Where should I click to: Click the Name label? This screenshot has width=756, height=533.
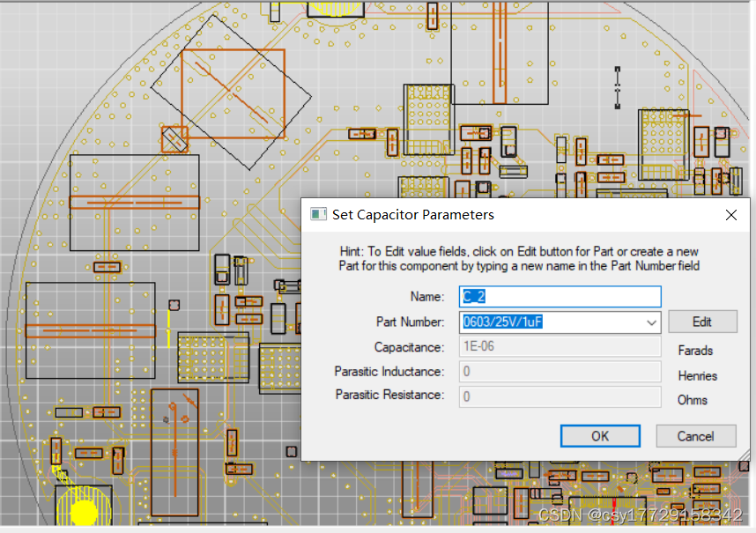[x=427, y=296]
